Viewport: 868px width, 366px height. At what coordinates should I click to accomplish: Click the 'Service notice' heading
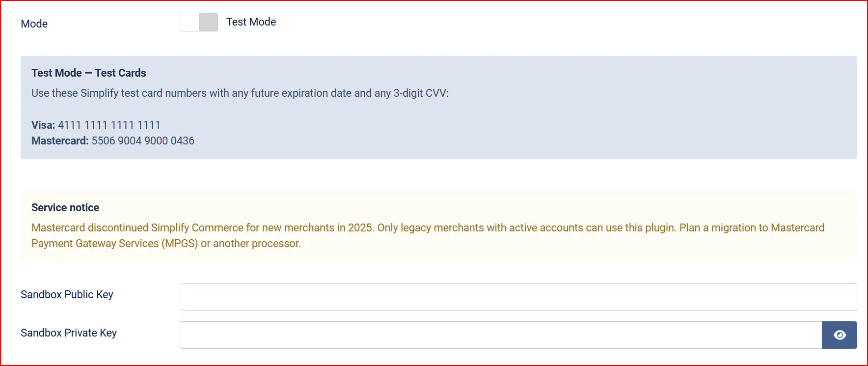(x=65, y=207)
